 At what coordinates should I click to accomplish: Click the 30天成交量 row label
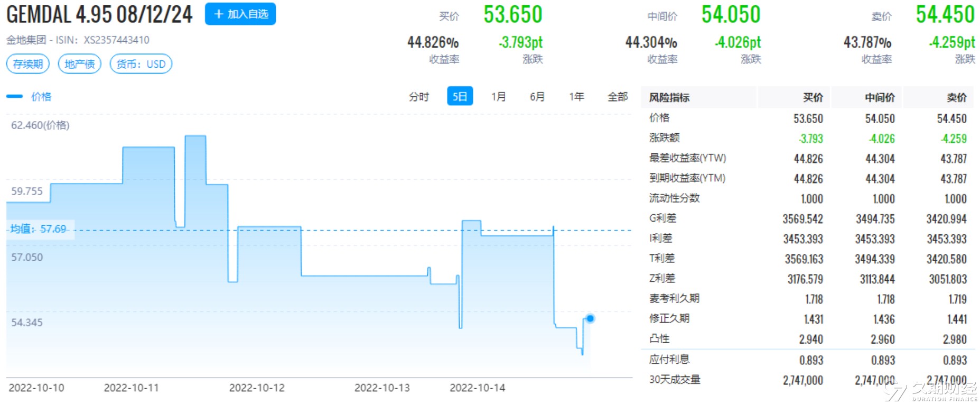(x=675, y=380)
